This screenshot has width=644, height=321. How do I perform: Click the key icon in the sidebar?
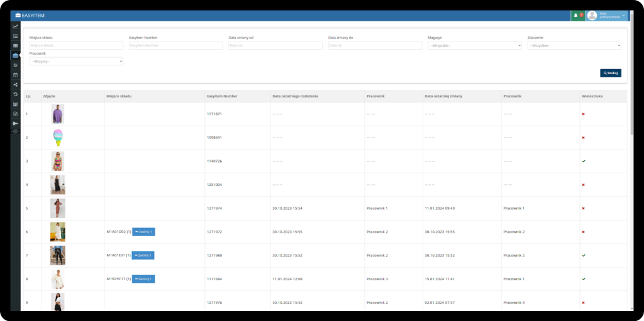point(15,123)
